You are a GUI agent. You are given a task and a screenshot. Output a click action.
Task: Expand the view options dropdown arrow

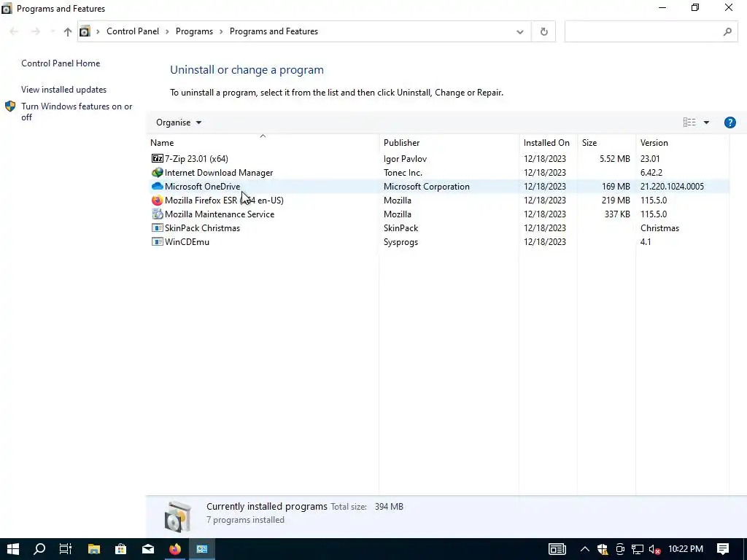pyautogui.click(x=706, y=122)
